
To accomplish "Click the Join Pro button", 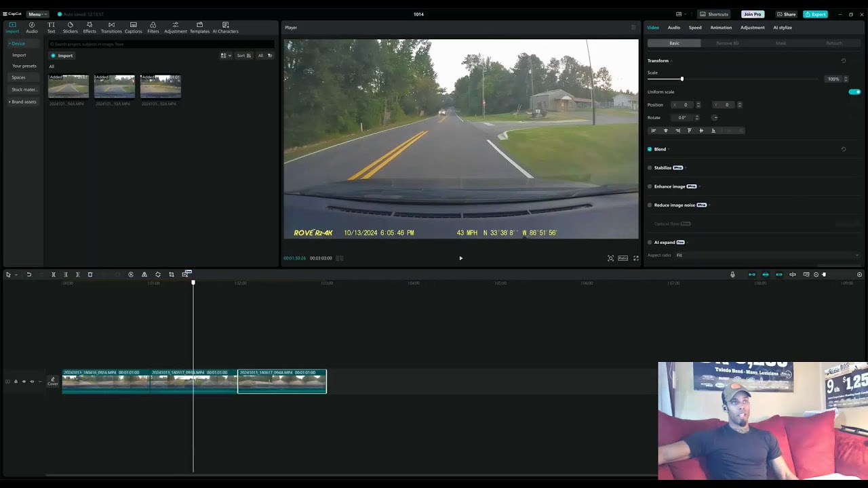I will (x=753, y=14).
